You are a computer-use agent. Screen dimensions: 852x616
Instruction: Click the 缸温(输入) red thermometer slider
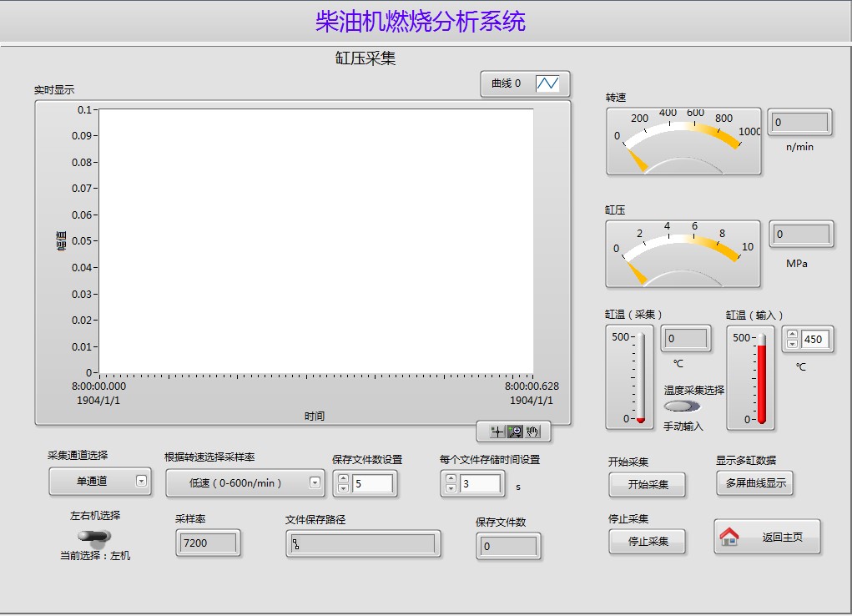pyautogui.click(x=762, y=379)
